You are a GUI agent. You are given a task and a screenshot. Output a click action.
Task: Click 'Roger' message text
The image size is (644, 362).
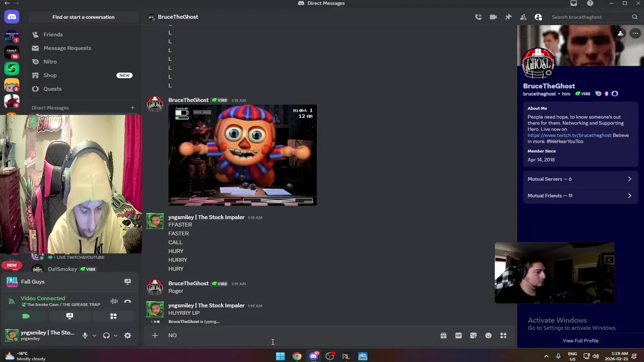(176, 291)
